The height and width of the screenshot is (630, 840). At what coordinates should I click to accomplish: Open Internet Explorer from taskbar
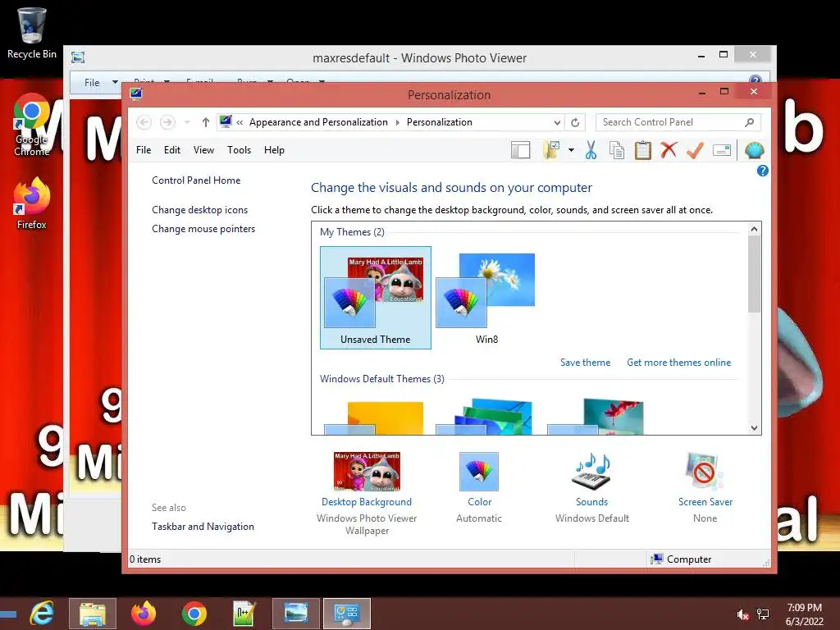[x=42, y=614]
